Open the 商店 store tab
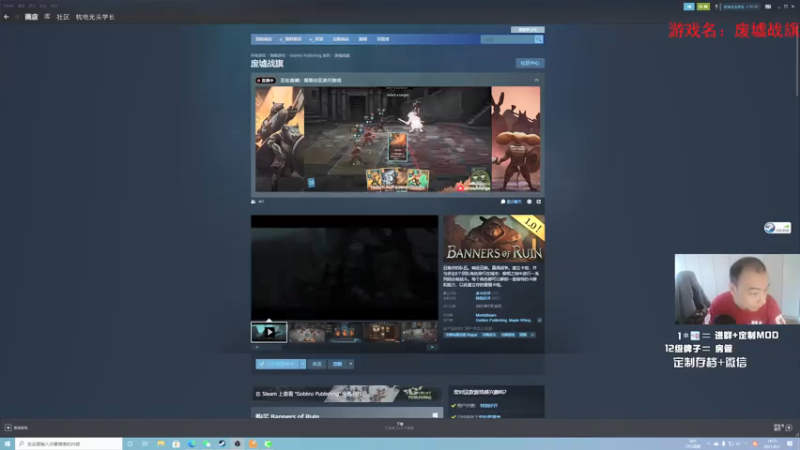The height and width of the screenshot is (450, 800). click(x=31, y=17)
